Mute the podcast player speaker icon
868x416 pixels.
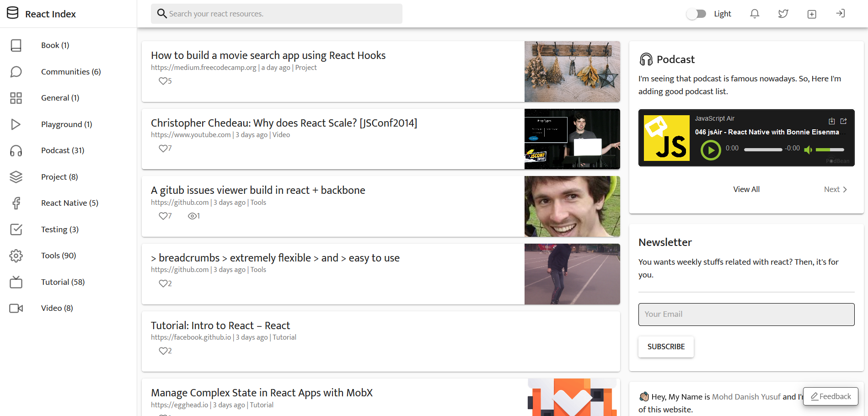[808, 149]
